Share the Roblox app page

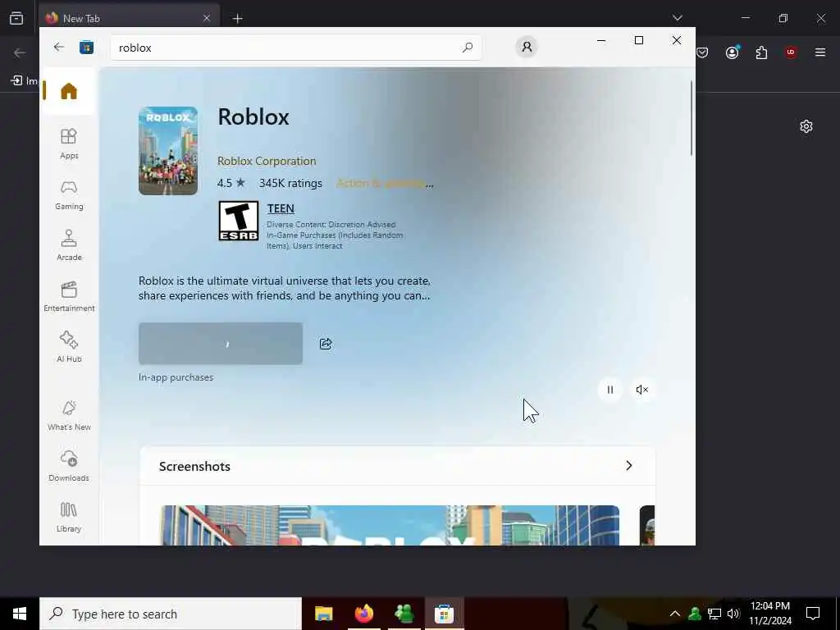pos(326,344)
